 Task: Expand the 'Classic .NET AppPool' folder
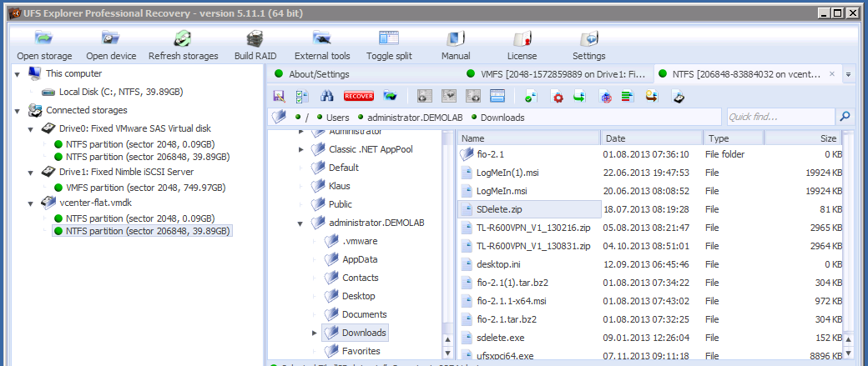(x=301, y=149)
